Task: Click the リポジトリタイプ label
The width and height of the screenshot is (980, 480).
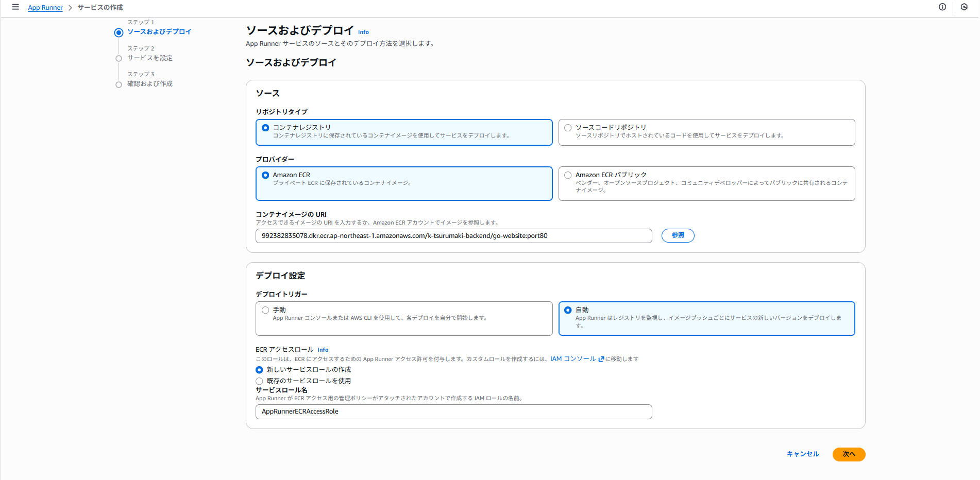Action: [281, 112]
